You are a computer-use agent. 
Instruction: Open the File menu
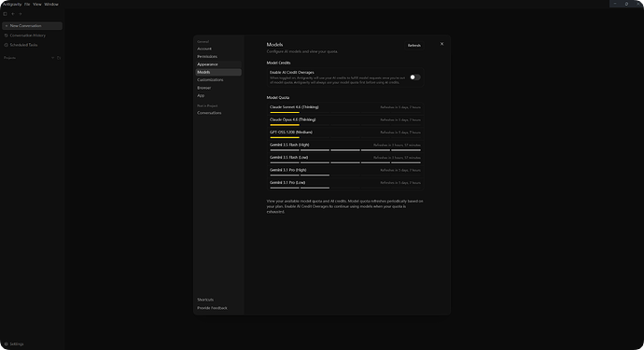tap(27, 4)
